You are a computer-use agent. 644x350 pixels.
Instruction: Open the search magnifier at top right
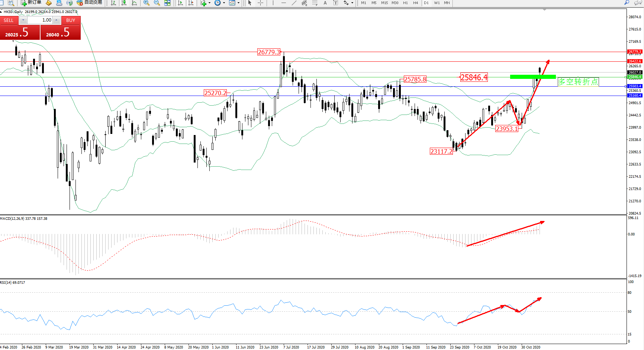[627, 3]
